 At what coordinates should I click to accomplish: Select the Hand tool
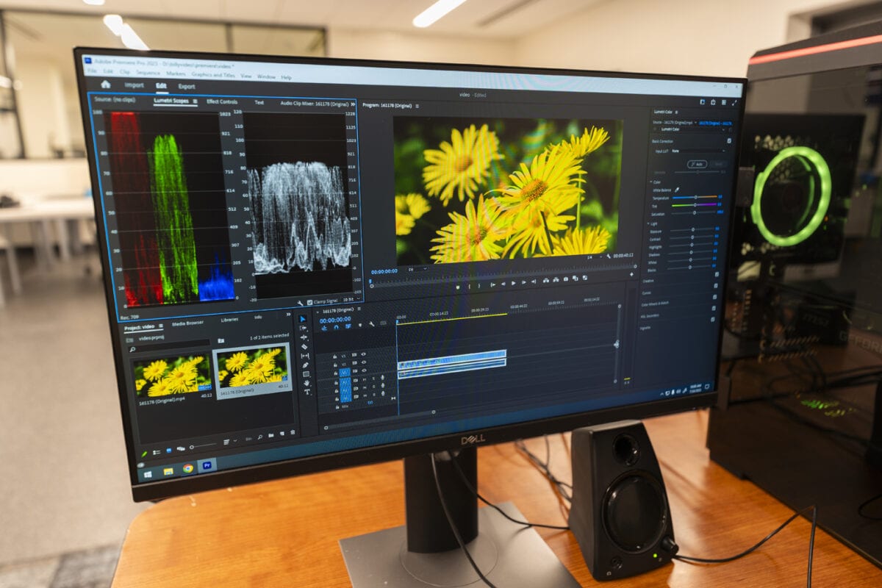[306, 383]
